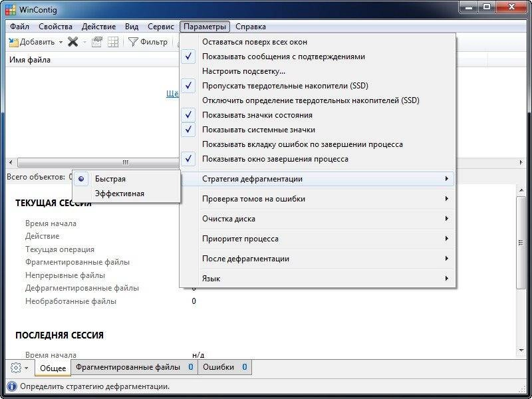Close the Параметры menu
Screen dimensions: 532x399
205,27
